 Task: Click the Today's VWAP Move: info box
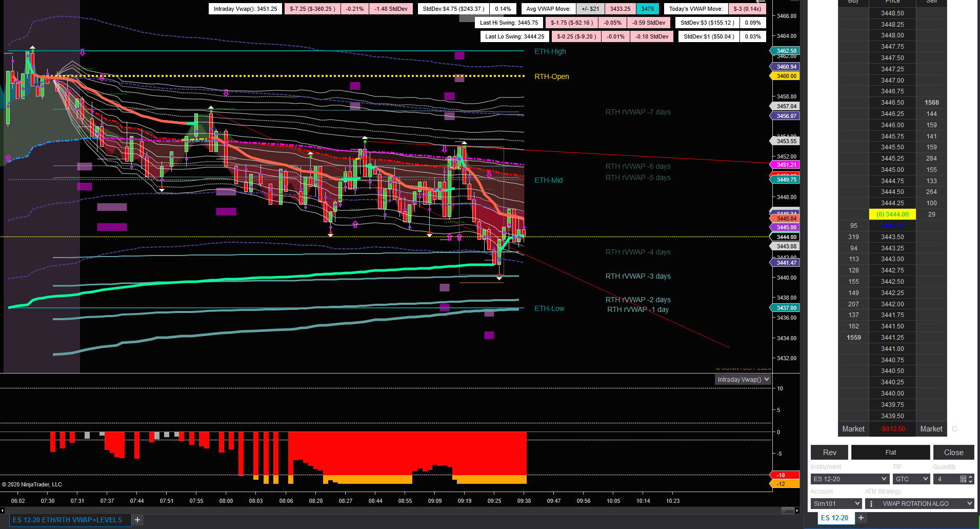pos(696,9)
